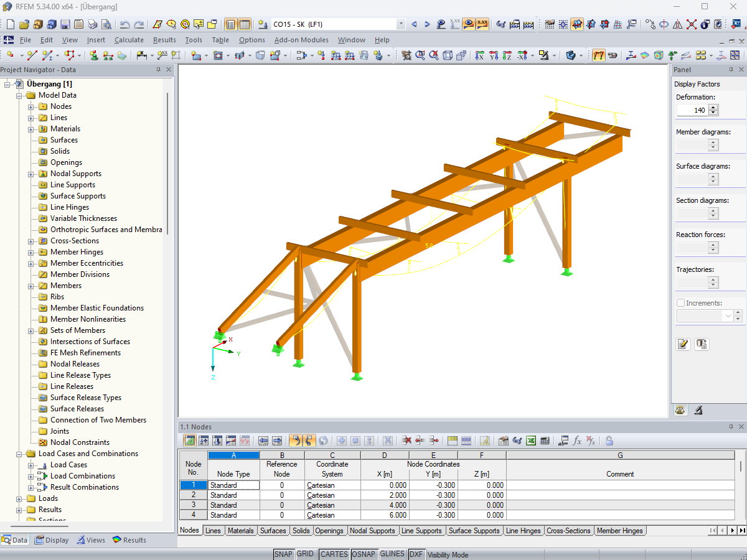Open the Calculate menu
This screenshot has height=560, width=747.
(129, 39)
